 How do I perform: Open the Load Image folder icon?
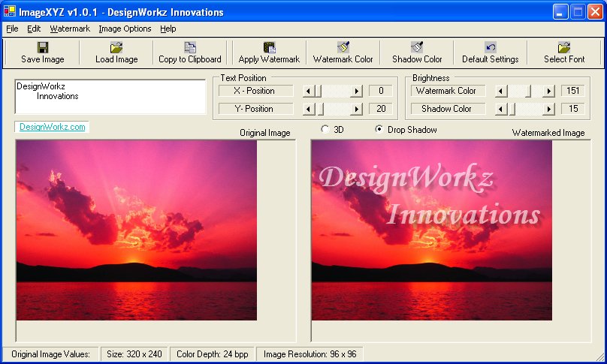pos(116,47)
